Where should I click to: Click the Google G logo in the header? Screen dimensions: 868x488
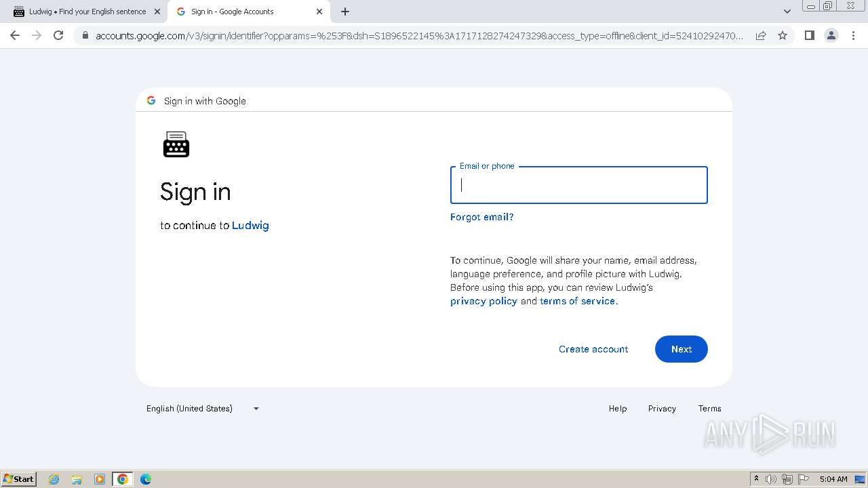pyautogui.click(x=151, y=100)
